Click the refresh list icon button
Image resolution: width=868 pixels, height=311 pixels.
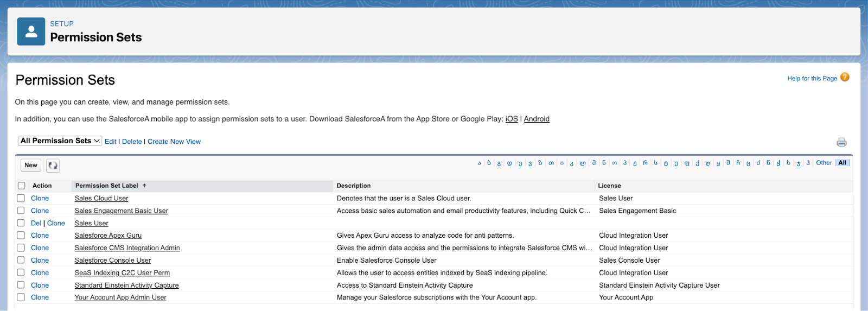pos(53,166)
